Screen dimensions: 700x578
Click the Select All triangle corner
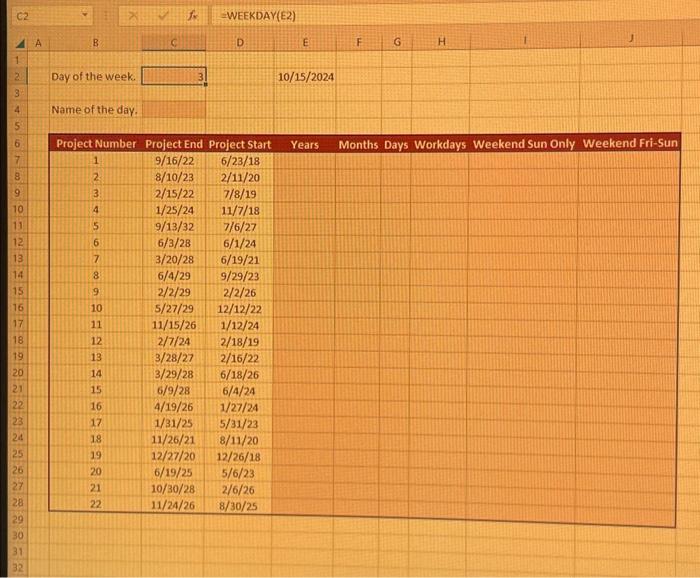tap(20, 43)
